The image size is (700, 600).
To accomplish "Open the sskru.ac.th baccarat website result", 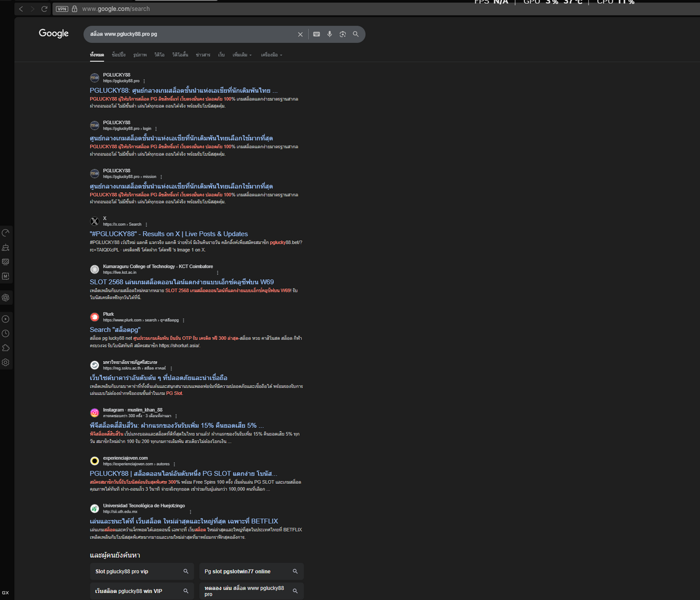I will tap(158, 378).
